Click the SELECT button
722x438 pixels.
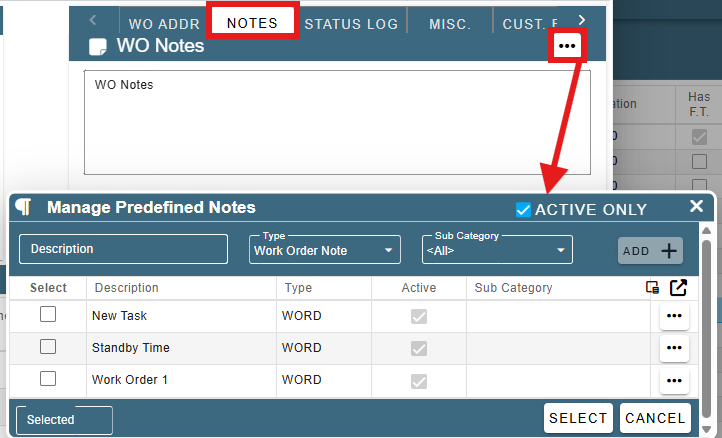pos(578,418)
